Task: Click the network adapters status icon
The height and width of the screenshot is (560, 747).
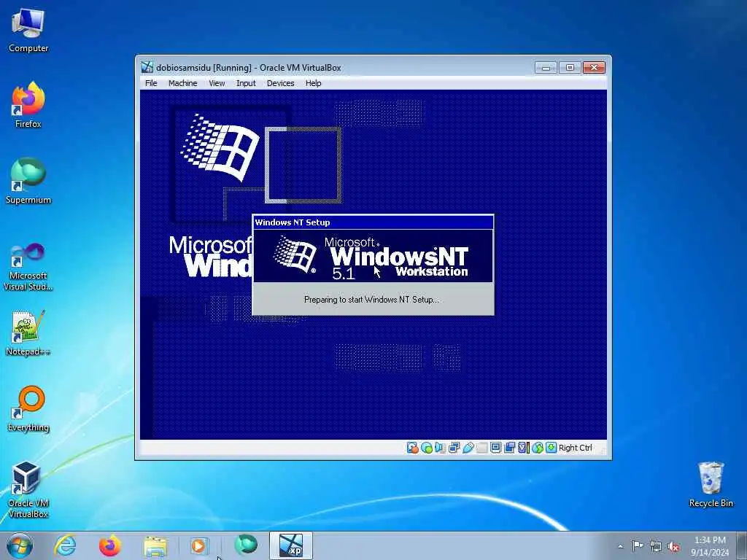Action: (x=454, y=448)
